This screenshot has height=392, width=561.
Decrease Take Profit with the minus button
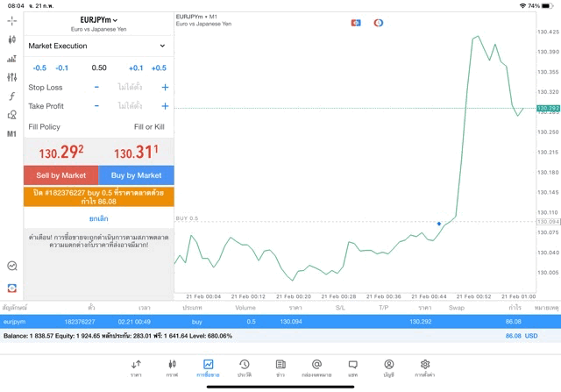(x=96, y=106)
